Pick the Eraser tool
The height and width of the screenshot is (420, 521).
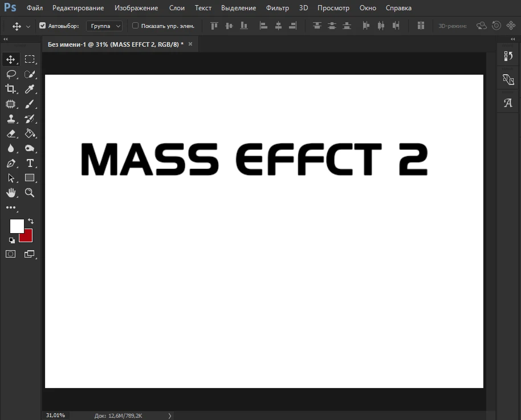[x=11, y=133]
